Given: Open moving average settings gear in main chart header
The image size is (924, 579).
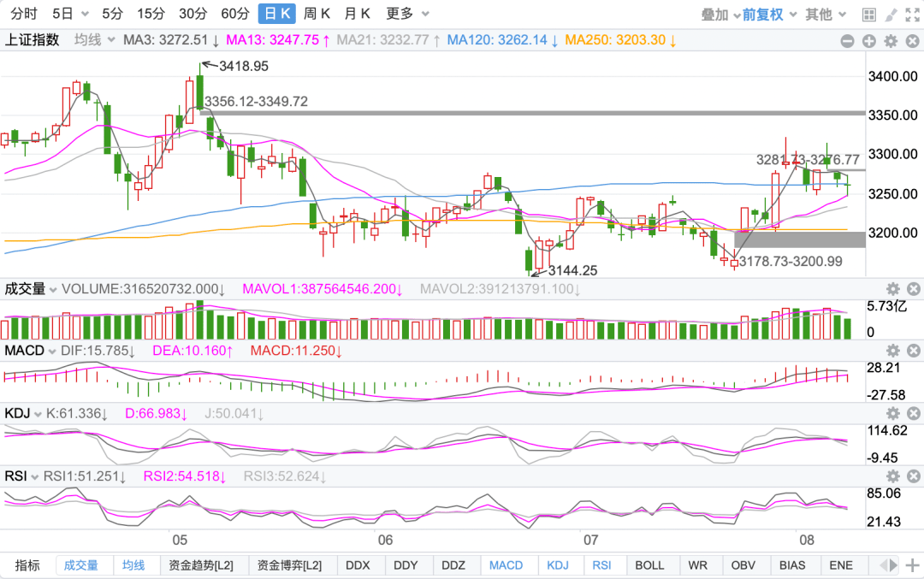Looking at the screenshot, I should pos(891,41).
